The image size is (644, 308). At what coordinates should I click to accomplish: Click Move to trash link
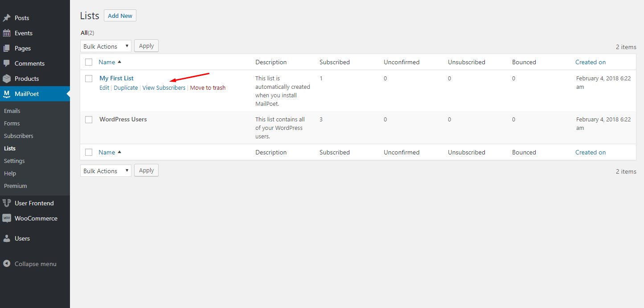pyautogui.click(x=208, y=87)
